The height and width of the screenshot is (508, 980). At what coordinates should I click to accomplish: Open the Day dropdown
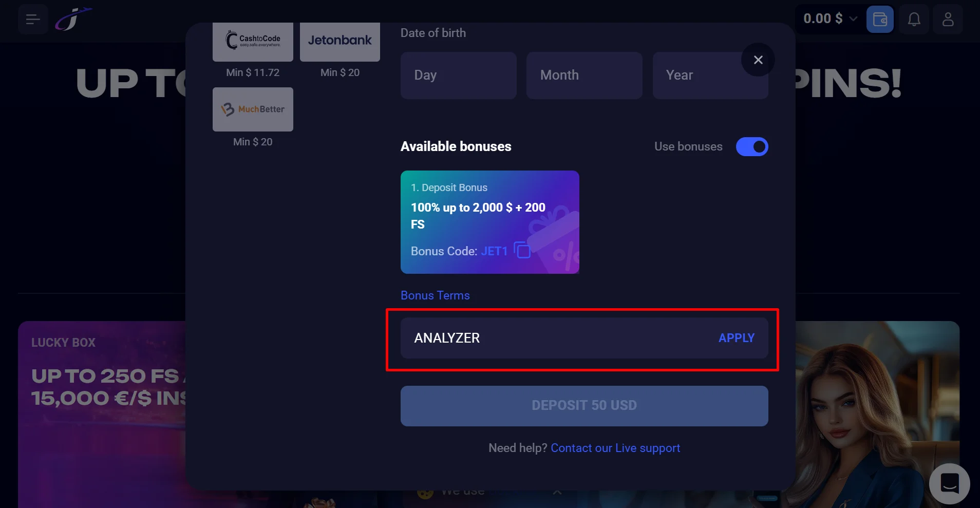[458, 76]
